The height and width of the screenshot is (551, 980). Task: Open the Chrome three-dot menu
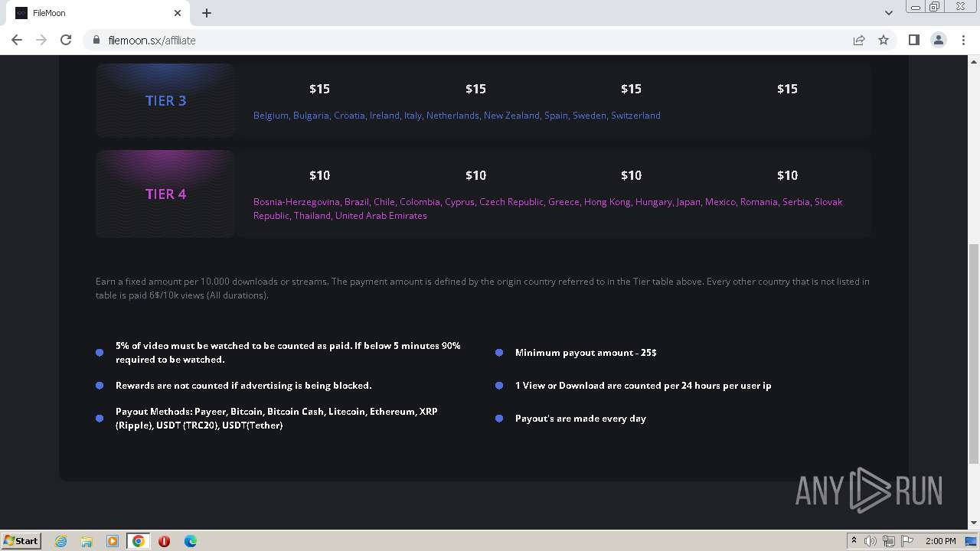[963, 40]
